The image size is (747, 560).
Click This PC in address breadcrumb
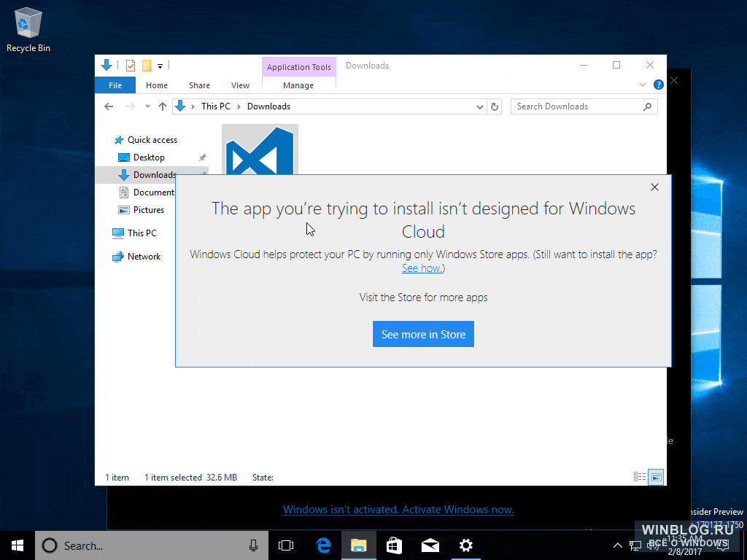(x=215, y=106)
